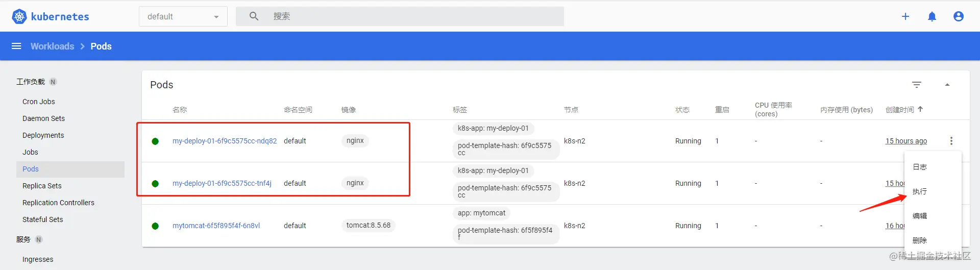Click the N badge next to 服务
The image size is (980, 270).
point(39,239)
